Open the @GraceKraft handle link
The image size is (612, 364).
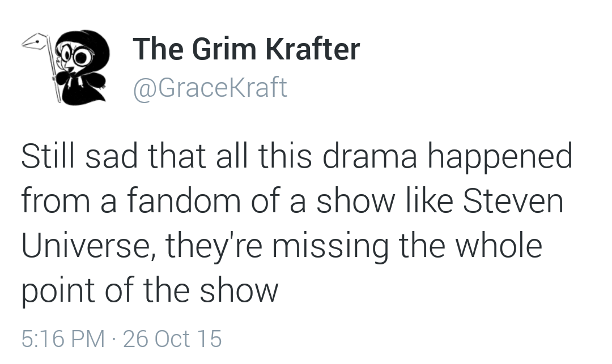click(210, 88)
